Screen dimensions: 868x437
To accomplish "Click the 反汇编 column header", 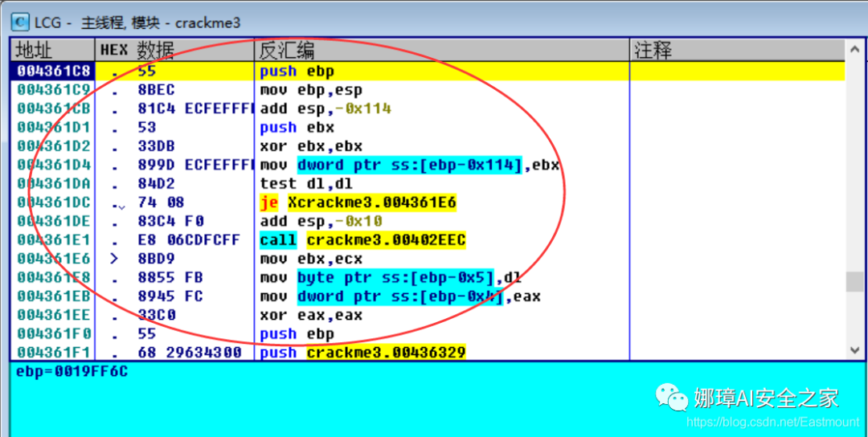I will pos(442,51).
